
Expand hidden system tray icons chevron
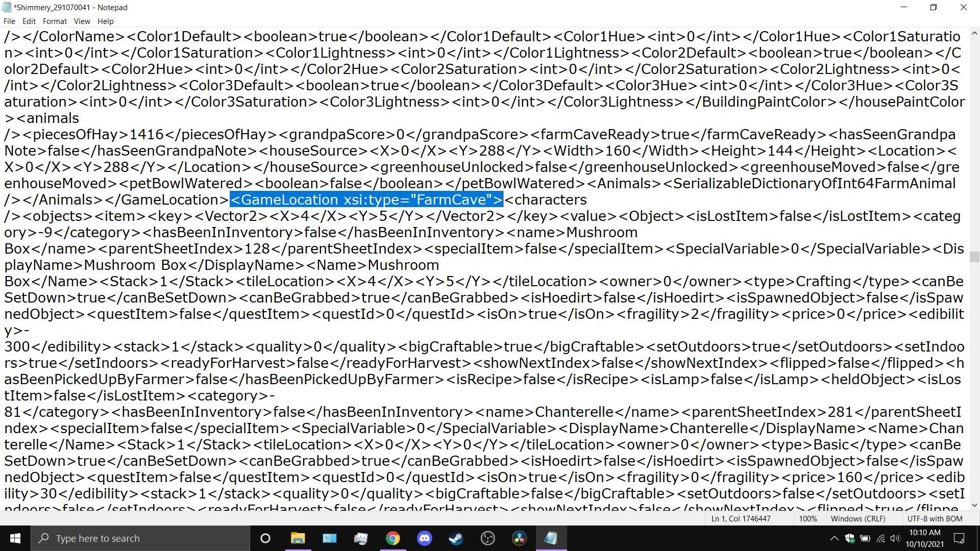pos(834,538)
